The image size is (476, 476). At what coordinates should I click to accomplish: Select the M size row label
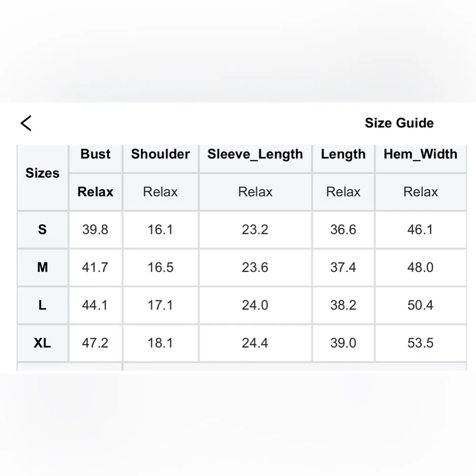point(42,268)
